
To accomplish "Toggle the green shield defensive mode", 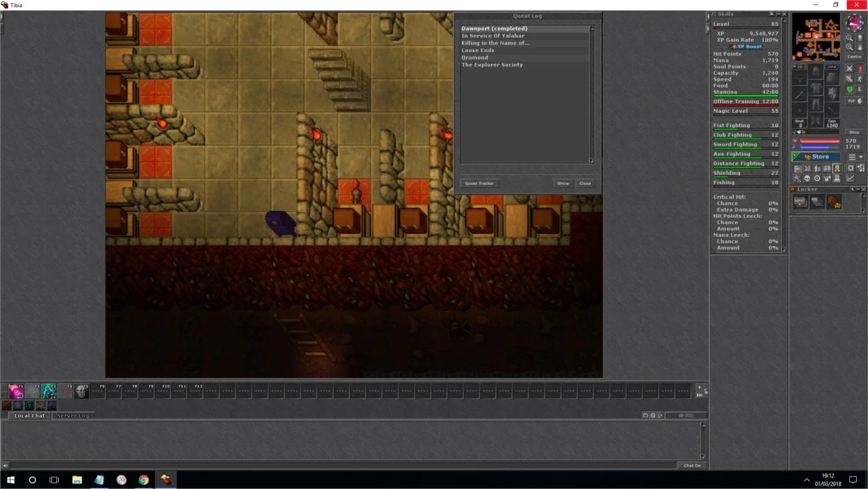I will coord(849,89).
